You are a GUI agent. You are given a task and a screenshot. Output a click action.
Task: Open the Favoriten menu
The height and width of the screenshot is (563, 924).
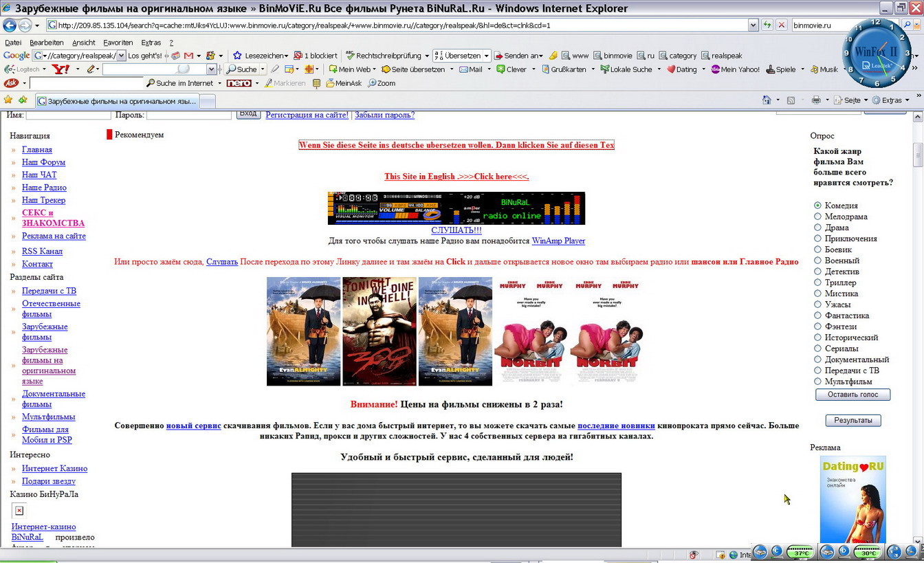[x=118, y=43]
